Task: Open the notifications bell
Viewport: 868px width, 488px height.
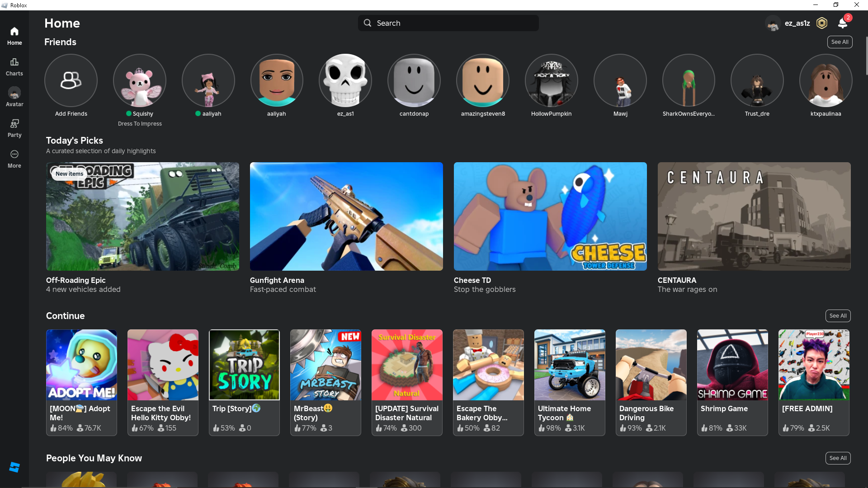Action: 843,23
